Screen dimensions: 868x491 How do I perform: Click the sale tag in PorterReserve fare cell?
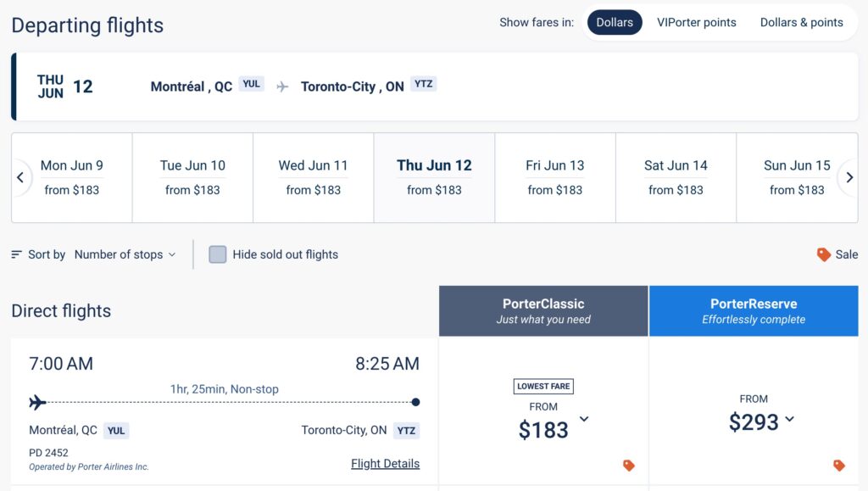coord(839,466)
